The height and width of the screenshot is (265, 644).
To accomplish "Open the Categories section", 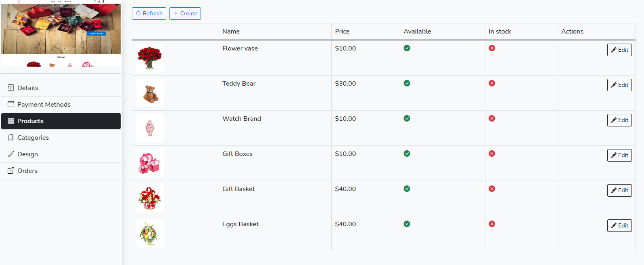I will tap(33, 137).
